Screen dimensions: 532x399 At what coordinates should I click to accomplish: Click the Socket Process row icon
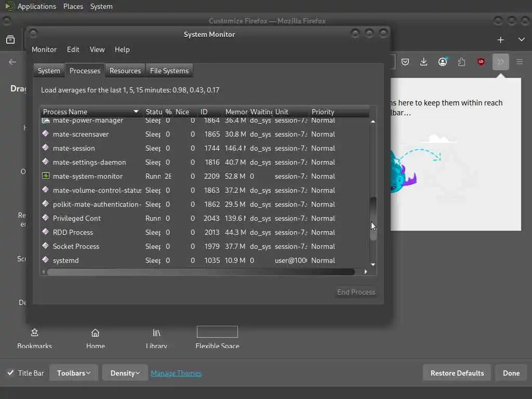coord(46,246)
